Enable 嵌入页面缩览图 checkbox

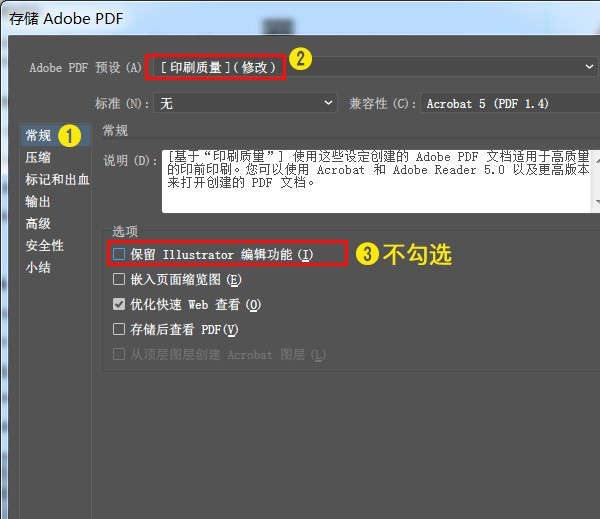click(x=119, y=279)
